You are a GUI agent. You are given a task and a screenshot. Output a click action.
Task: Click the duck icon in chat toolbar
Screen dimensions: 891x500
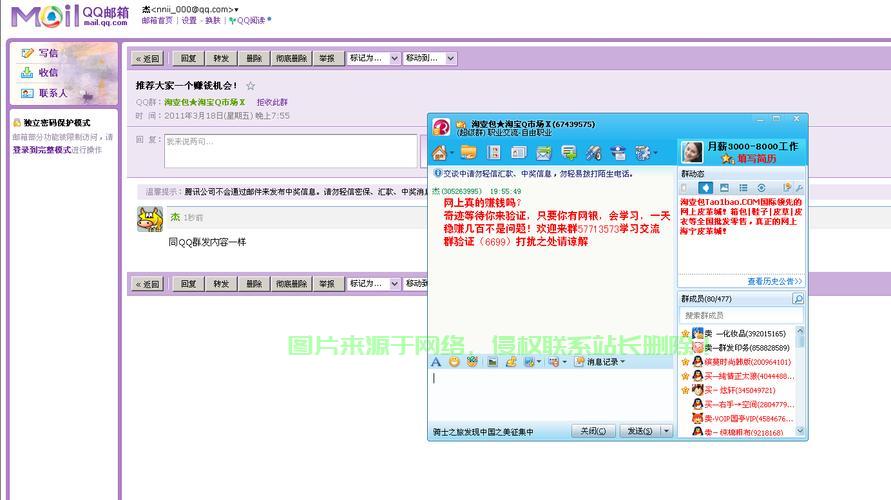pos(511,362)
